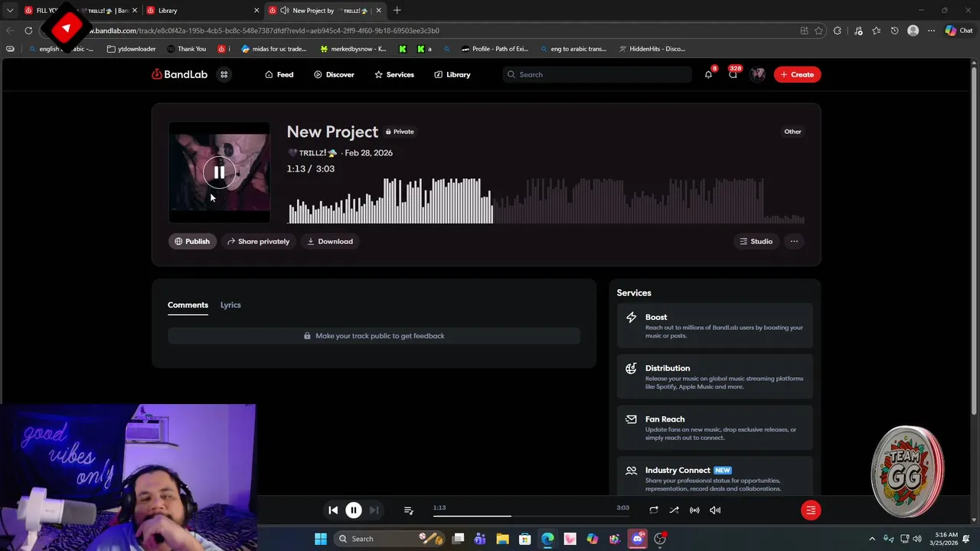Select the Comments tab
Viewport: 980px width, 551px height.
point(188,305)
